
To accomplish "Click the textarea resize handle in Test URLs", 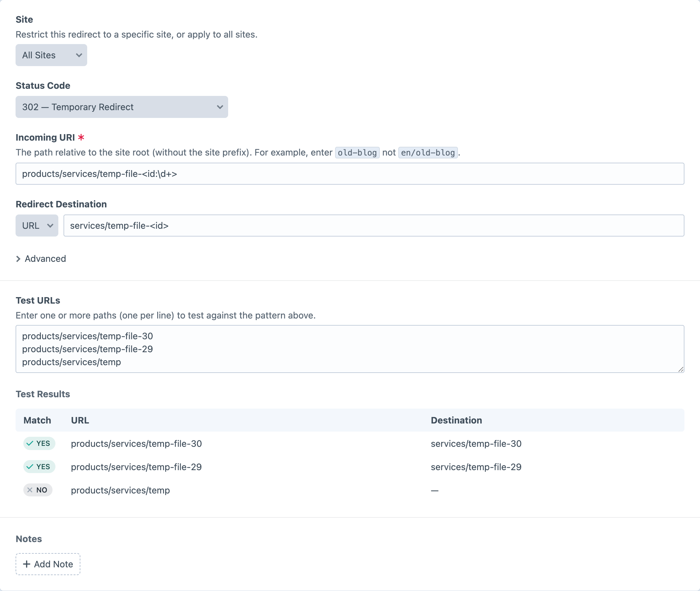I will click(x=681, y=369).
